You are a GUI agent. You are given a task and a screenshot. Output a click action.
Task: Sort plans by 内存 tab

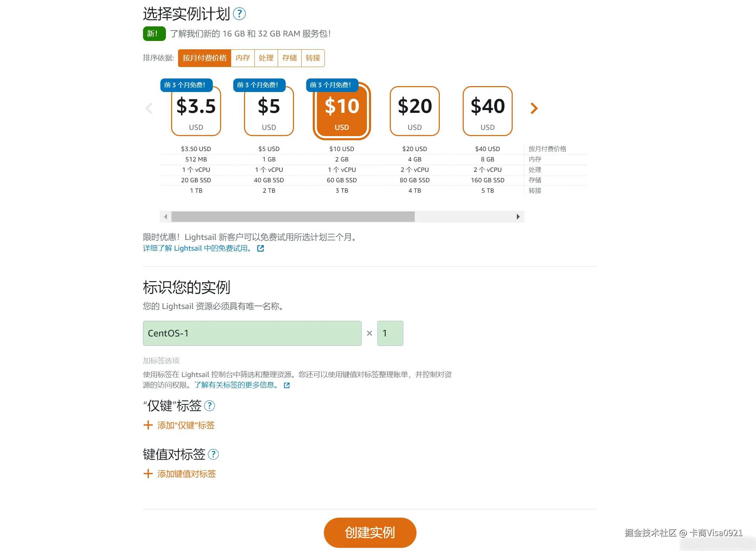pos(243,58)
